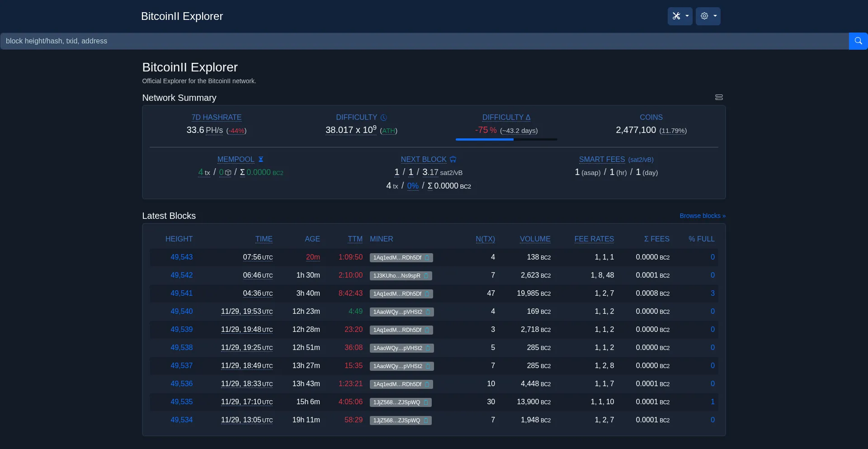Open the Tools dropdown menu

click(679, 16)
